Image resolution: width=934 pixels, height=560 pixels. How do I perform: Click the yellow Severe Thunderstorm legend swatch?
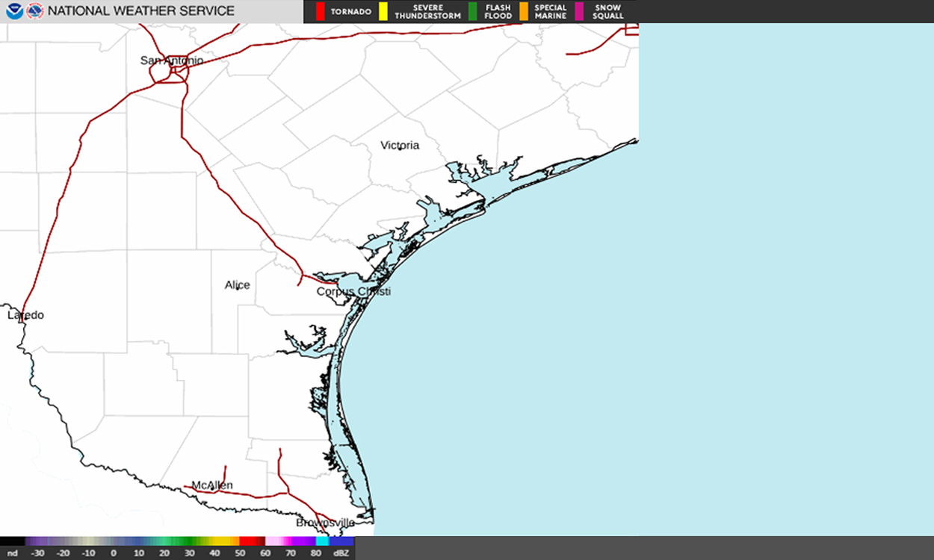(x=383, y=11)
